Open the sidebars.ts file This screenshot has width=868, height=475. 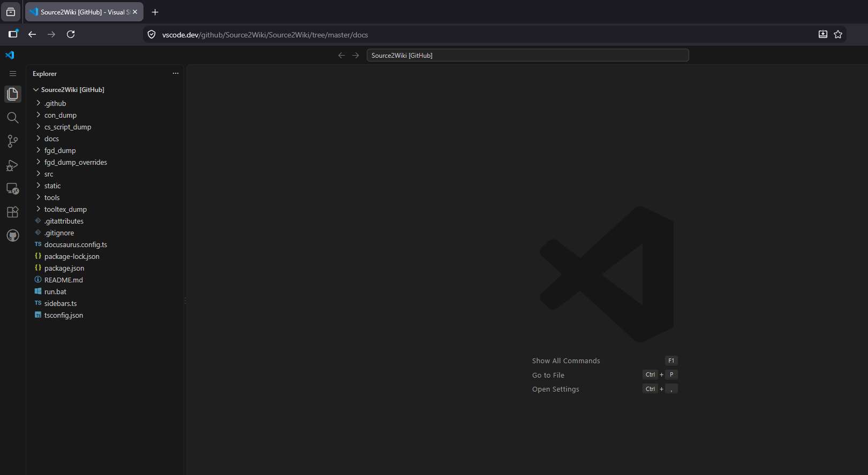[105, 303]
